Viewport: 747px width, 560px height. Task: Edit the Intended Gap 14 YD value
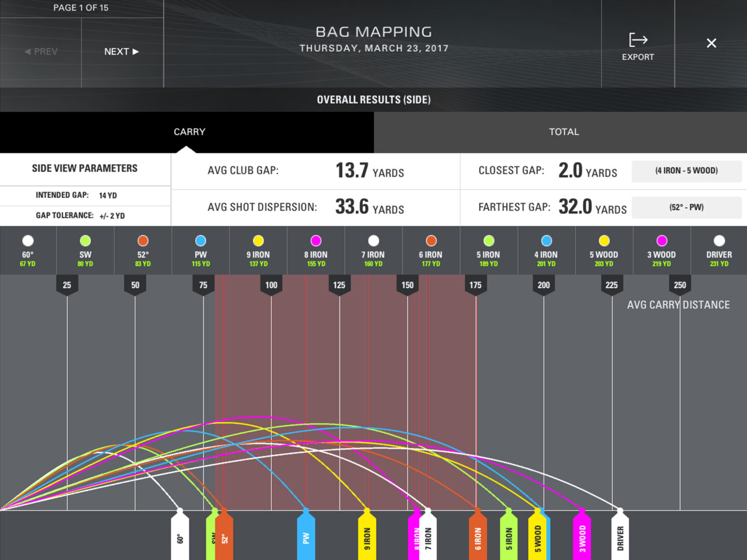click(x=108, y=195)
